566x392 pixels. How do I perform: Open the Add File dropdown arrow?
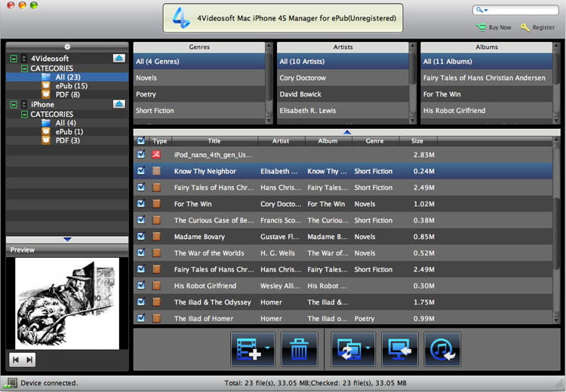[267, 348]
